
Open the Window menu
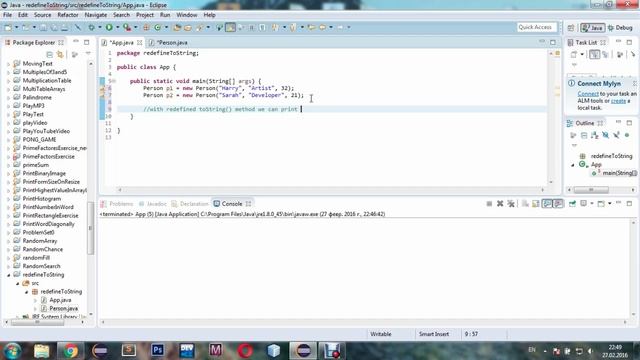(187, 15)
